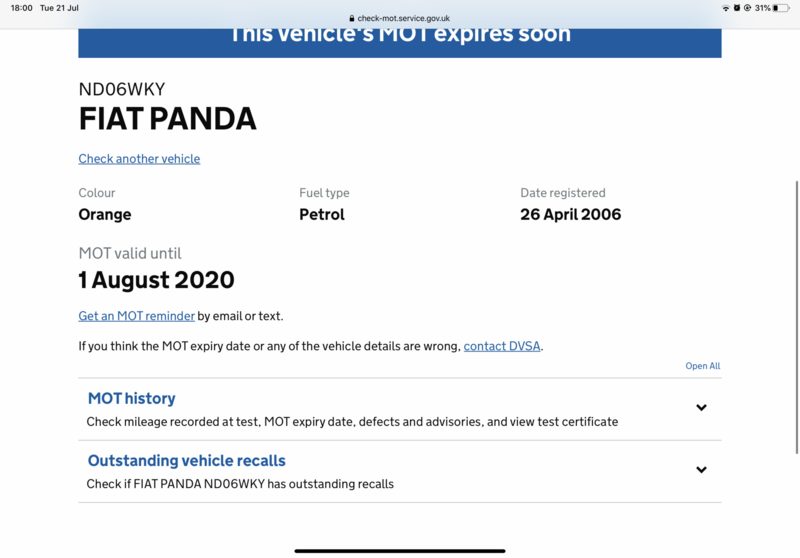Image resolution: width=800 pixels, height=558 pixels.
Task: Click Open All to expand sections
Action: click(x=702, y=366)
